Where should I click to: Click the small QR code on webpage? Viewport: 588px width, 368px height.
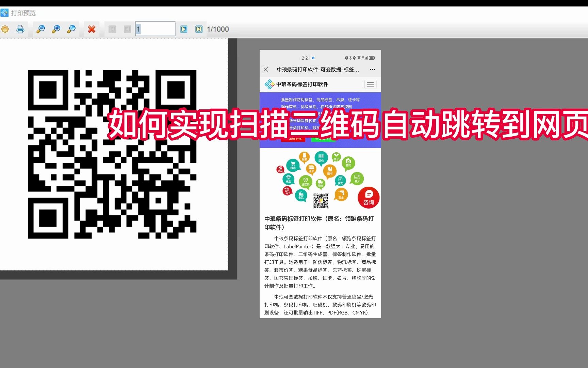tap(321, 201)
